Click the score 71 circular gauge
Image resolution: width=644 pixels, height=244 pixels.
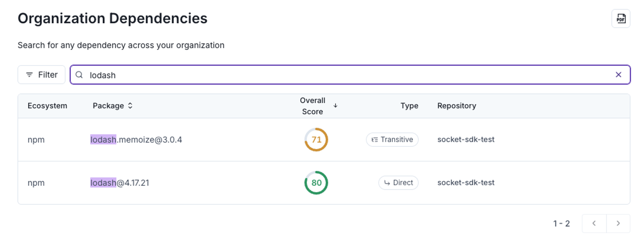(x=316, y=139)
